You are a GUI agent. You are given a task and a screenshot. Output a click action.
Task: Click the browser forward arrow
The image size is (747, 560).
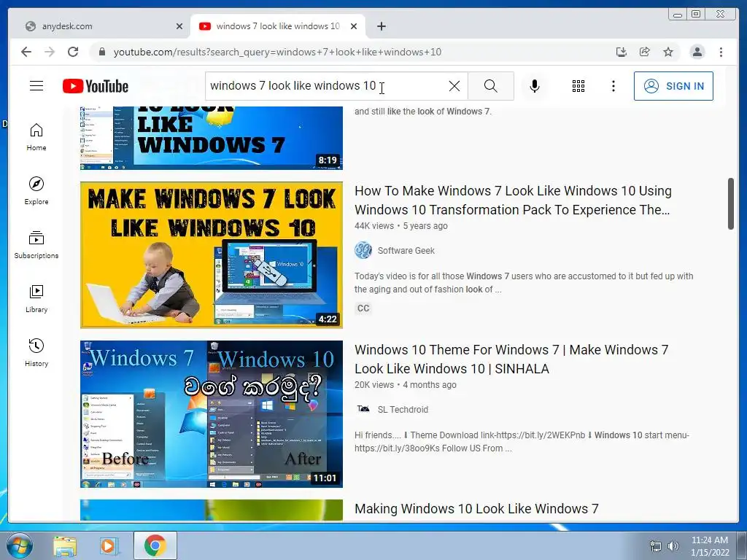click(x=50, y=52)
